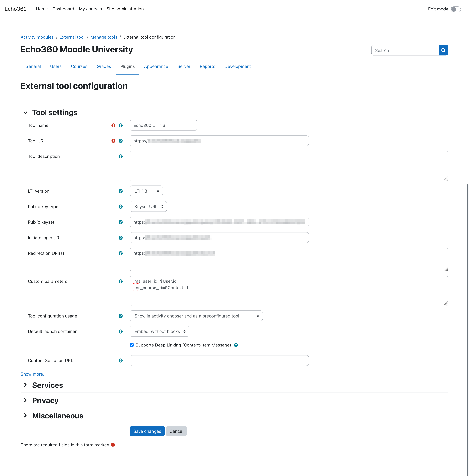The image size is (469, 476).
Task: Click into the Tool description textarea
Action: click(x=289, y=166)
